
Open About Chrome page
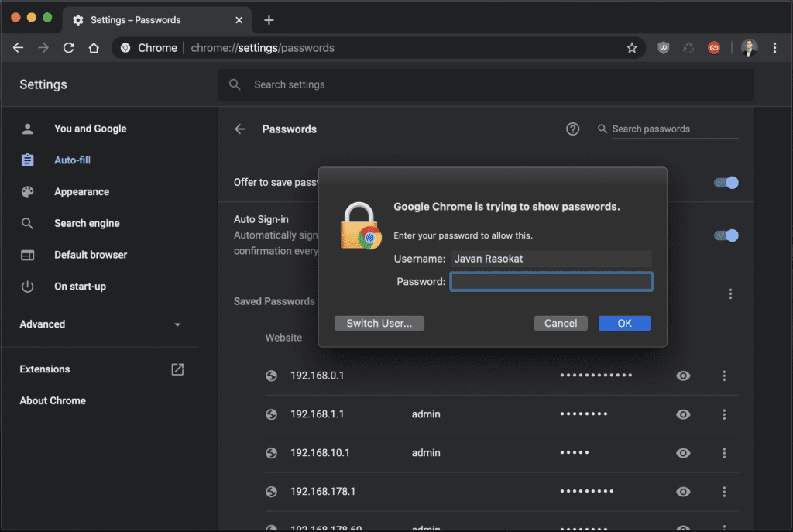(53, 400)
